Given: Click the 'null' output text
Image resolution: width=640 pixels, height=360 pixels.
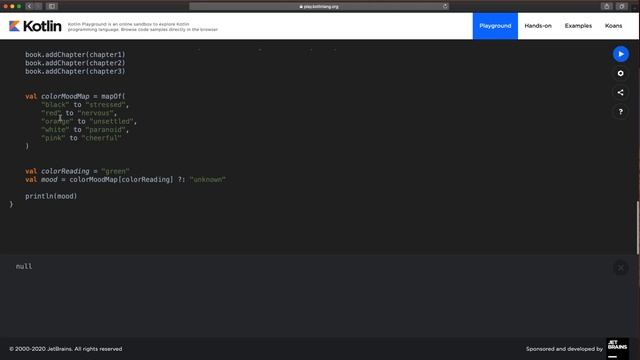Looking at the screenshot, I should click(x=24, y=267).
